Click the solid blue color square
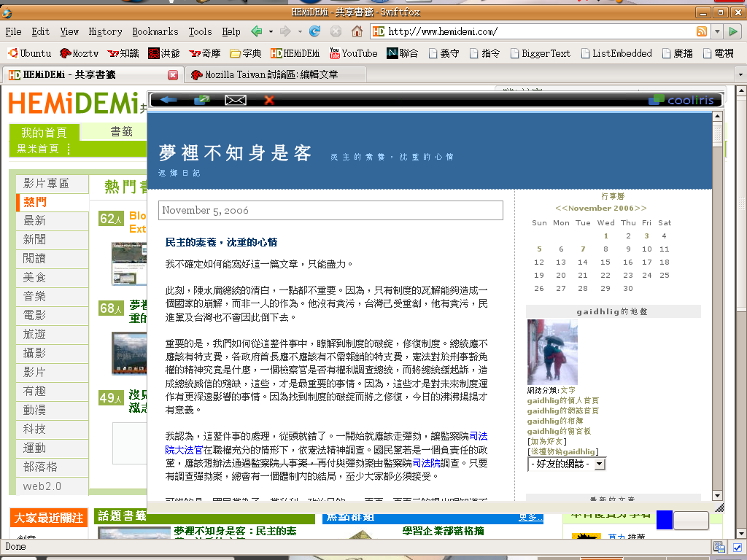Viewport: 747px width, 560px height. [664, 520]
